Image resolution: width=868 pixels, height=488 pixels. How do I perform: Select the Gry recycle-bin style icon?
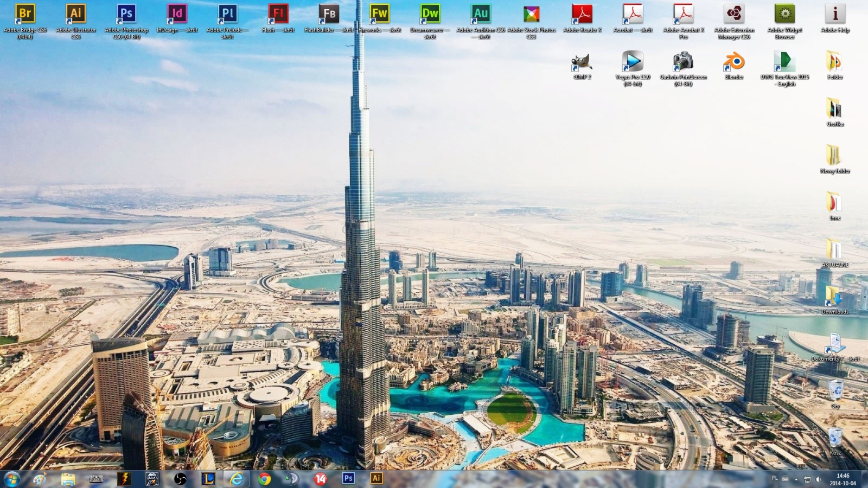(x=835, y=394)
